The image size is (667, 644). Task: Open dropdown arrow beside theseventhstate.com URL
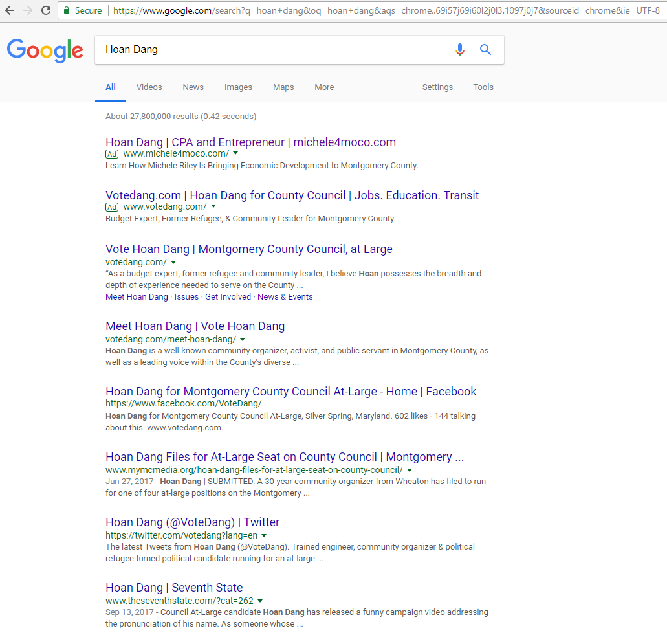click(260, 601)
